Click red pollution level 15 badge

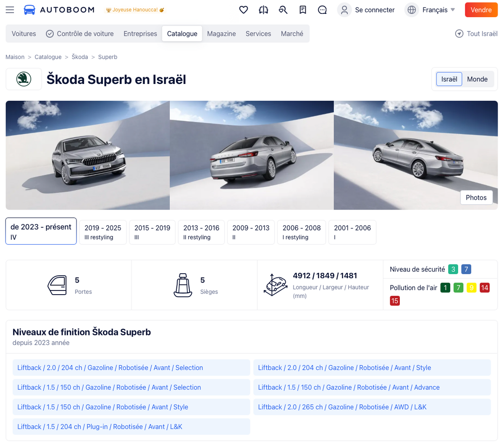(395, 301)
